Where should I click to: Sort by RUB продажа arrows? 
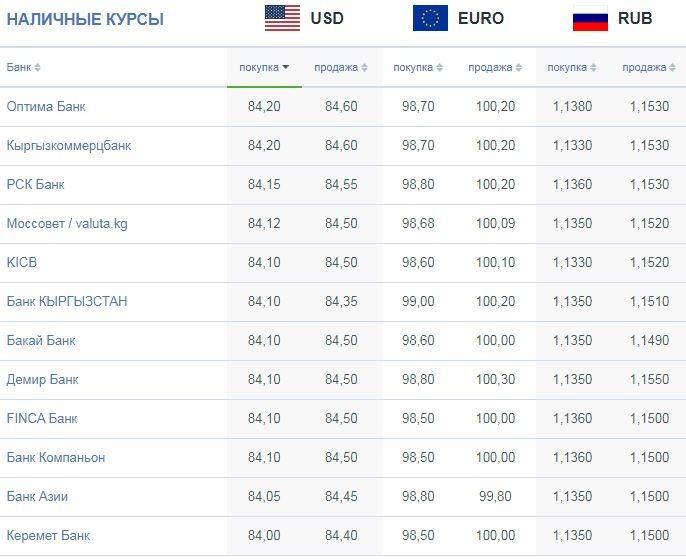pos(672,67)
